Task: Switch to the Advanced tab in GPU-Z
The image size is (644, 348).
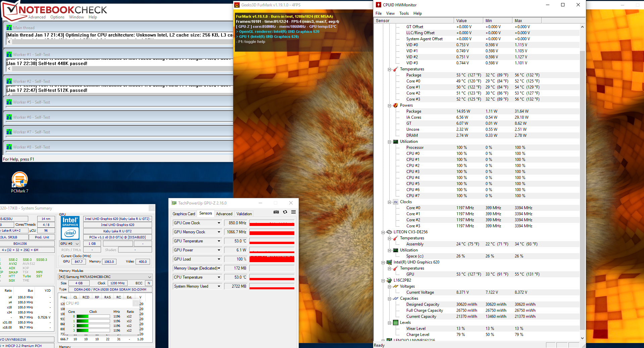Action: click(224, 214)
